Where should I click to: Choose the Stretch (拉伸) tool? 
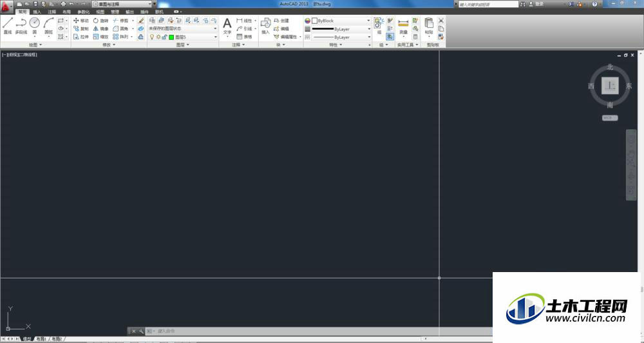[81, 37]
